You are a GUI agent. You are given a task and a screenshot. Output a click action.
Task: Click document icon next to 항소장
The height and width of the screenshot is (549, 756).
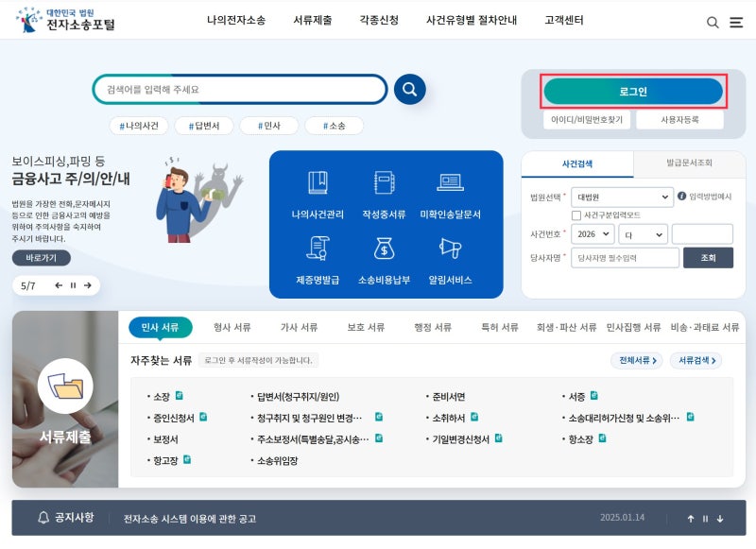coord(602,438)
